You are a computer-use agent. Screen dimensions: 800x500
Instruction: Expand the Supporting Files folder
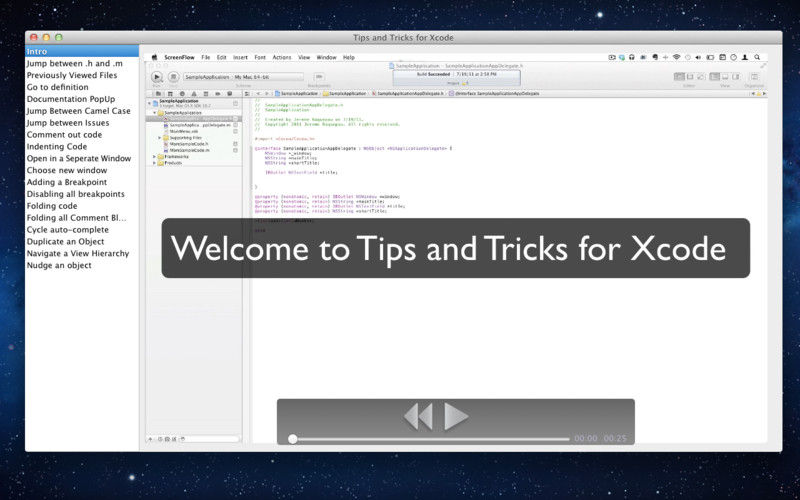(160, 138)
